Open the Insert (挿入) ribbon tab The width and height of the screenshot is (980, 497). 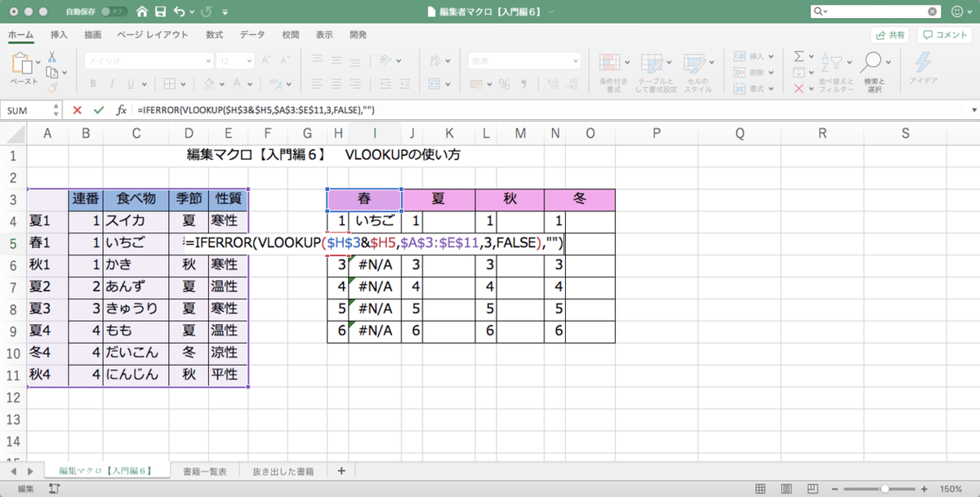(59, 35)
